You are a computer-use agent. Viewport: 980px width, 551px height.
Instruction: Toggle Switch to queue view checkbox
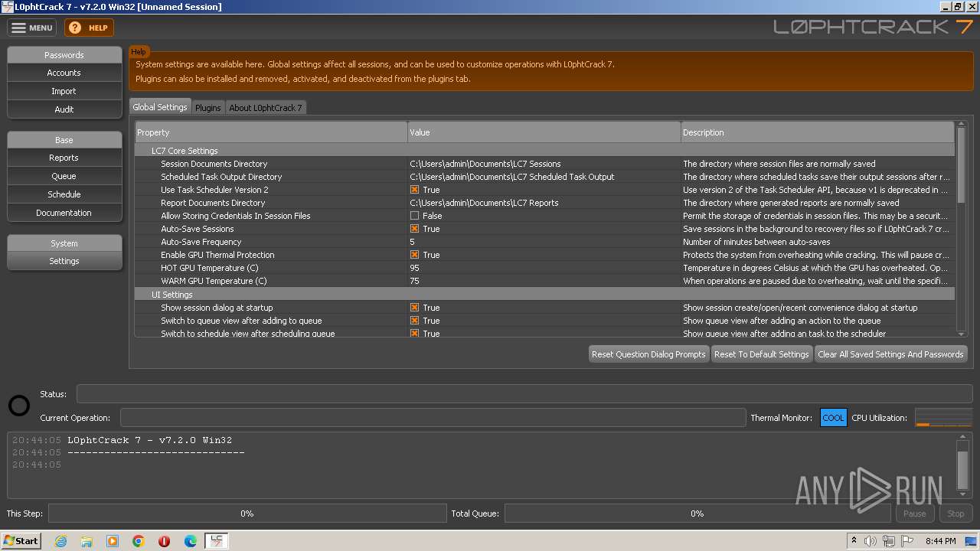(x=414, y=321)
